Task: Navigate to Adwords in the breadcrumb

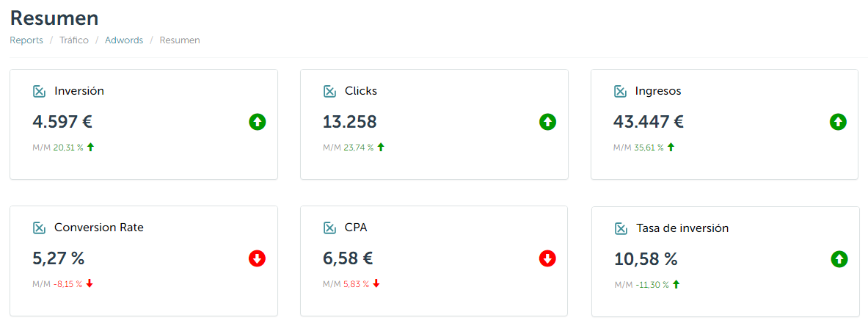Action: coord(124,40)
